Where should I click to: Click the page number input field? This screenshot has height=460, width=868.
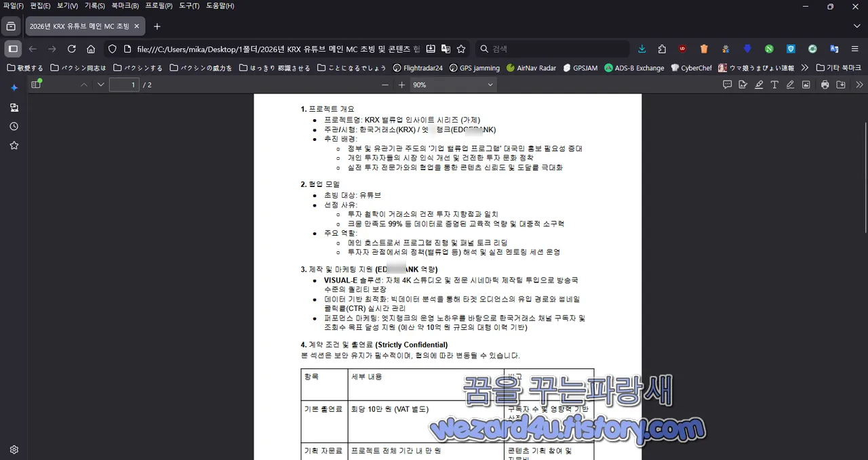click(123, 84)
